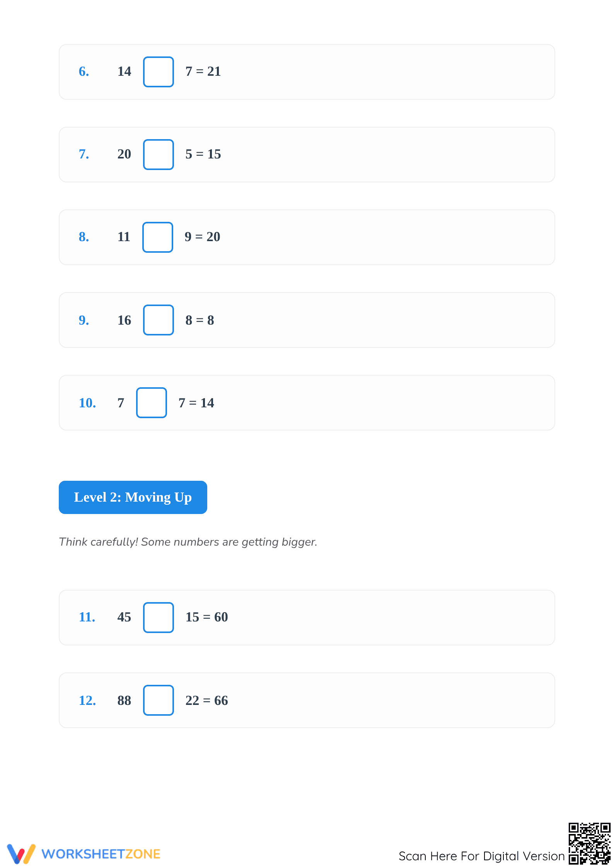The width and height of the screenshot is (614, 868).
Task: Click the question number 12 label
Action: coord(87,701)
